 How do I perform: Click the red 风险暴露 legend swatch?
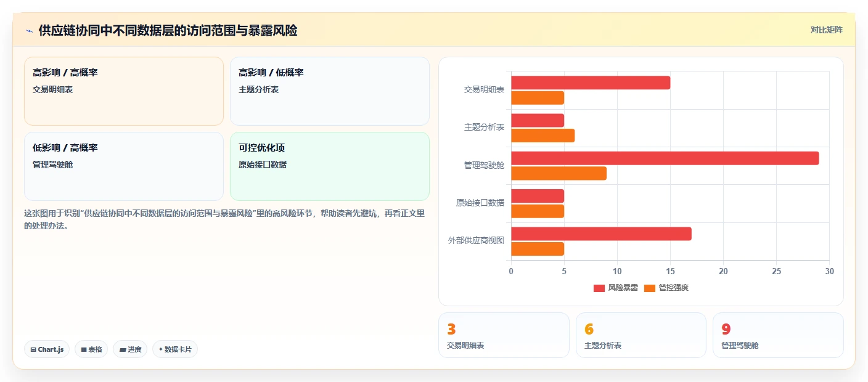pyautogui.click(x=599, y=288)
